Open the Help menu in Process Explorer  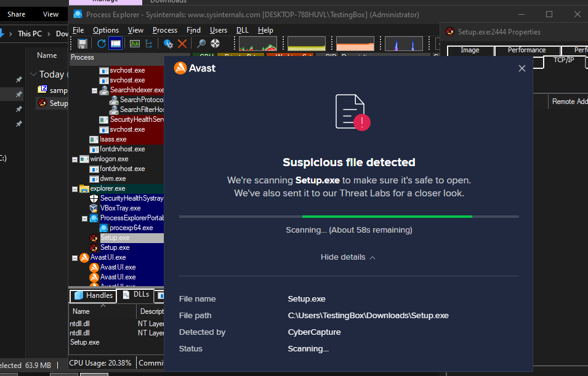(x=265, y=30)
